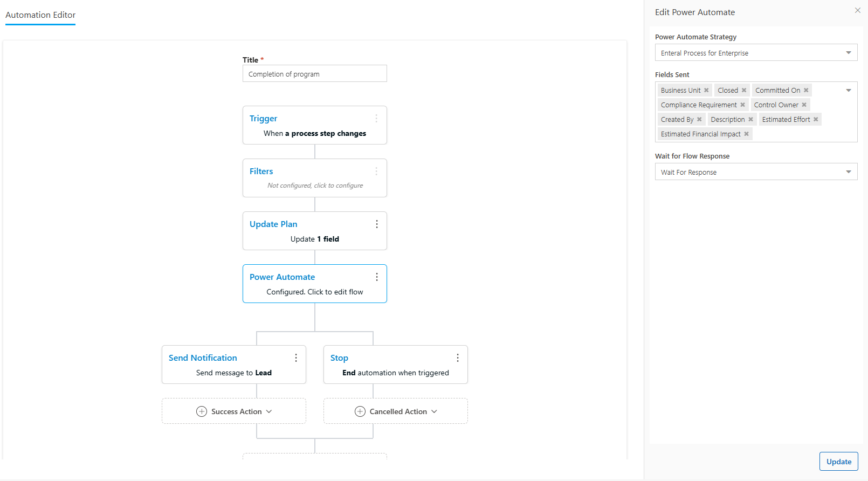Expand the Cancelled Action chevron

(434, 411)
